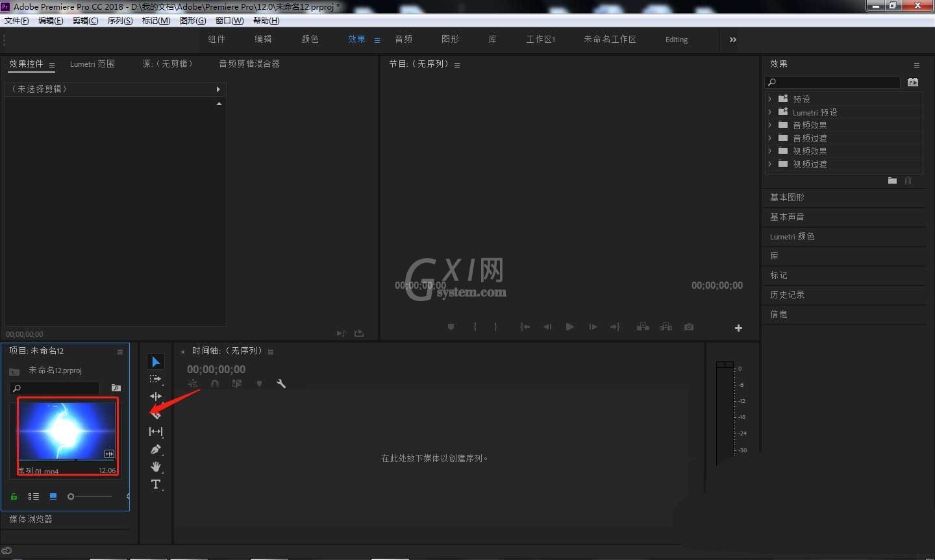Click arrow next to 未选择剪辑

pos(218,89)
